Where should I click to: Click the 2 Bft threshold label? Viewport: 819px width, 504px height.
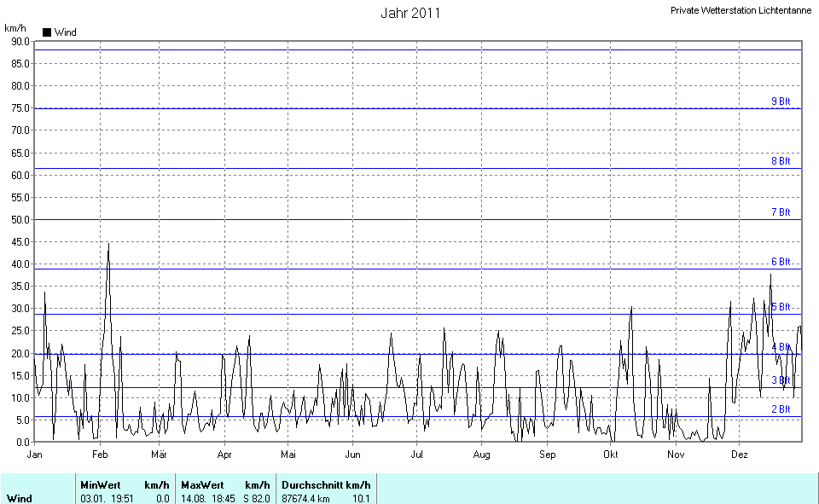point(781,409)
